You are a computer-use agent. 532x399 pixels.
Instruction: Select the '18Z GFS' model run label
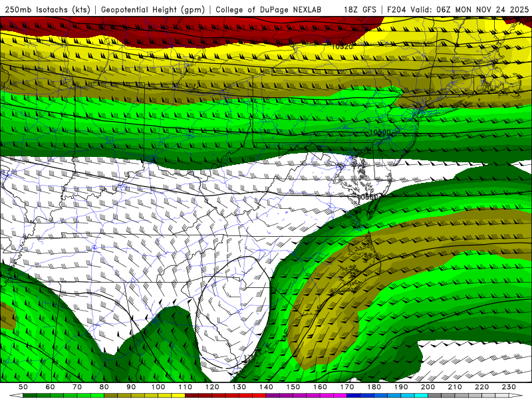(x=360, y=9)
